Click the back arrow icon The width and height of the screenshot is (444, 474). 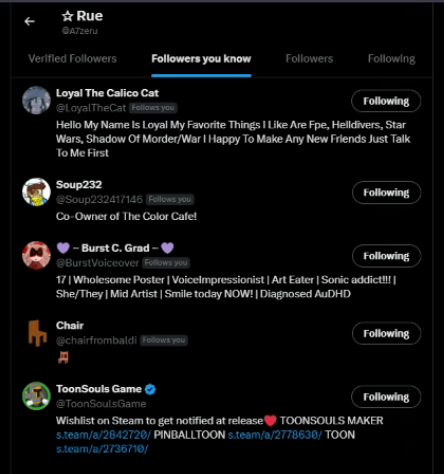[x=29, y=21]
